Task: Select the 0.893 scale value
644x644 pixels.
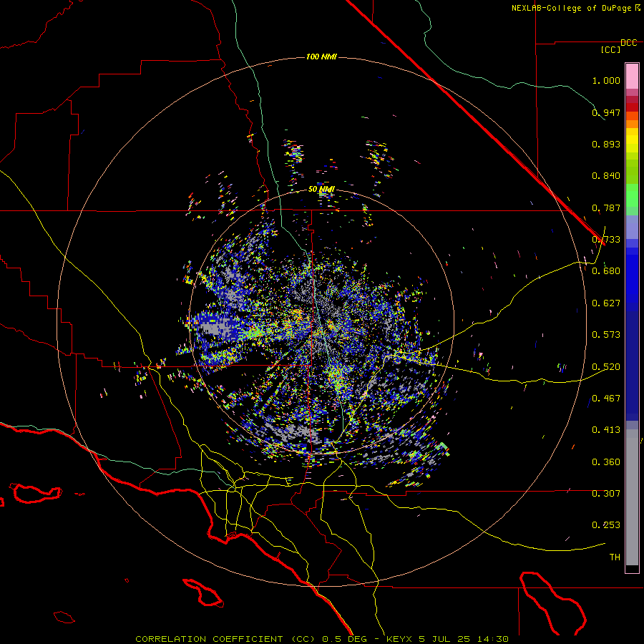Action: point(606,144)
